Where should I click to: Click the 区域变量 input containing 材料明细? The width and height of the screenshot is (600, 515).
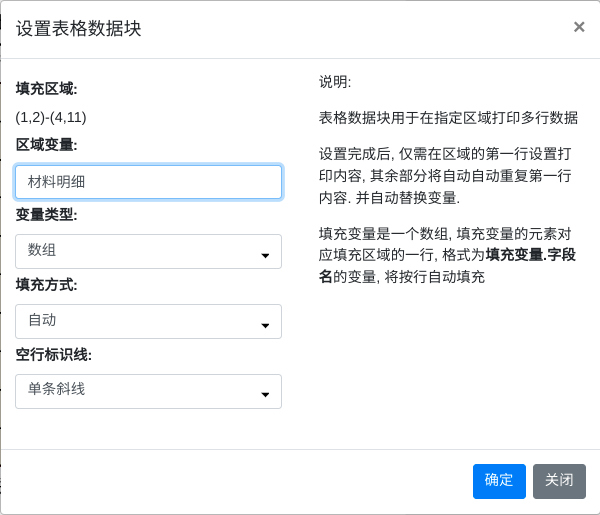point(148,181)
